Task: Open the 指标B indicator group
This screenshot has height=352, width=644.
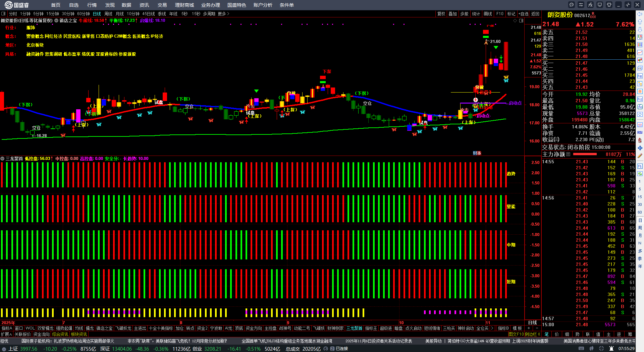Action: pyautogui.click(x=503, y=328)
